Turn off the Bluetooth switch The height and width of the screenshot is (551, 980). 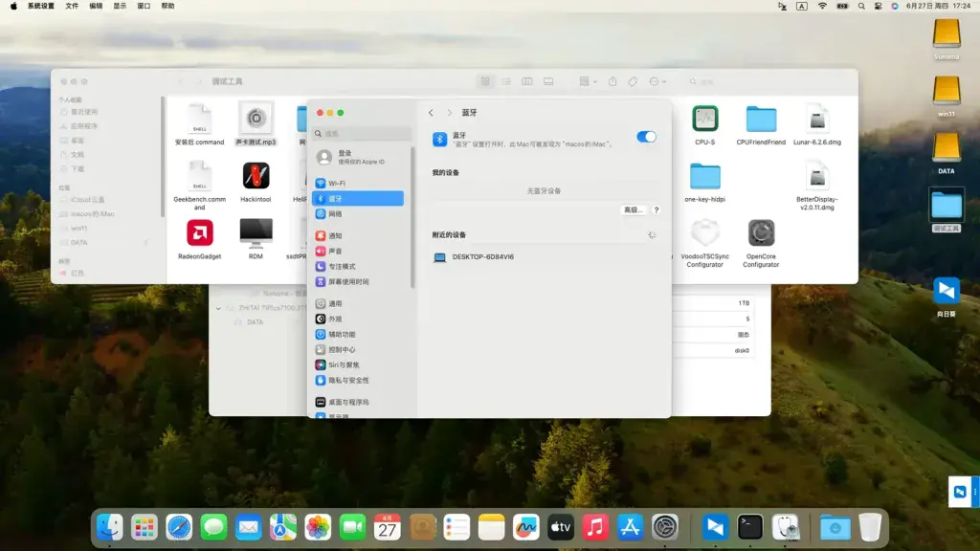click(x=646, y=137)
